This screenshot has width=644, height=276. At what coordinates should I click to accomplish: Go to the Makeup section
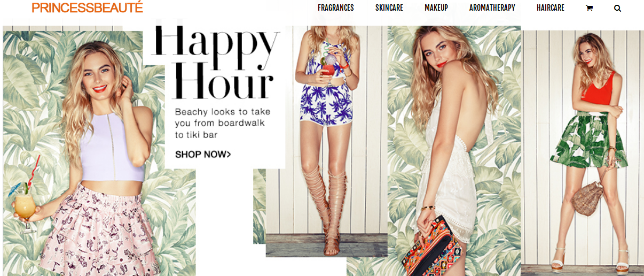click(x=436, y=7)
